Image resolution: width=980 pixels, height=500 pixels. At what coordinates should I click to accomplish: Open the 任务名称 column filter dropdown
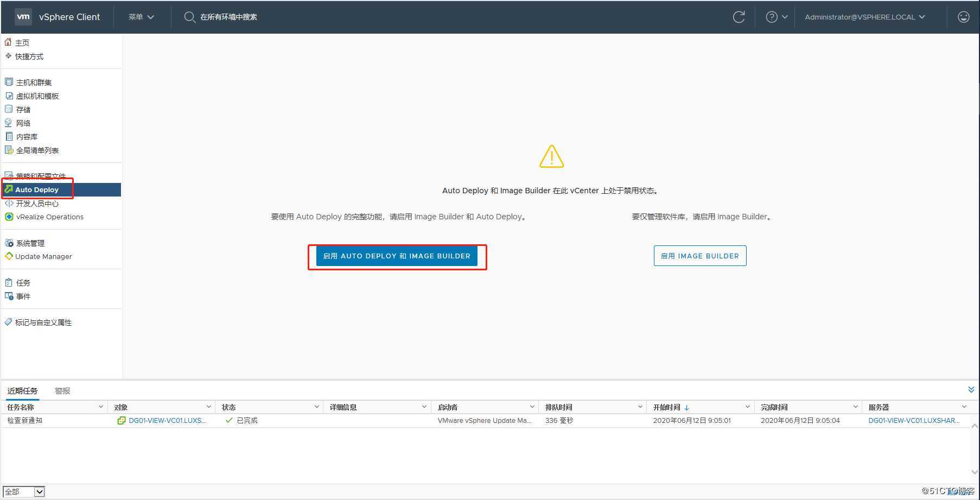coord(101,407)
